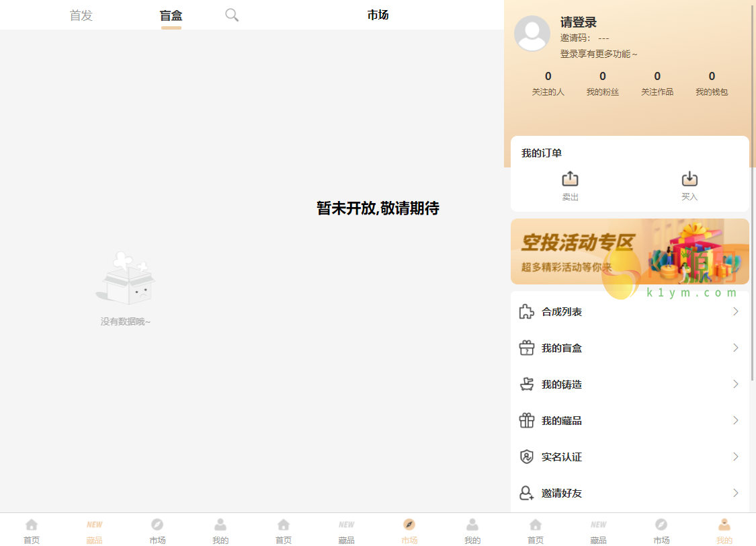Click 藏品 NEW icon in right panel
The height and width of the screenshot is (546, 756).
pos(598,524)
